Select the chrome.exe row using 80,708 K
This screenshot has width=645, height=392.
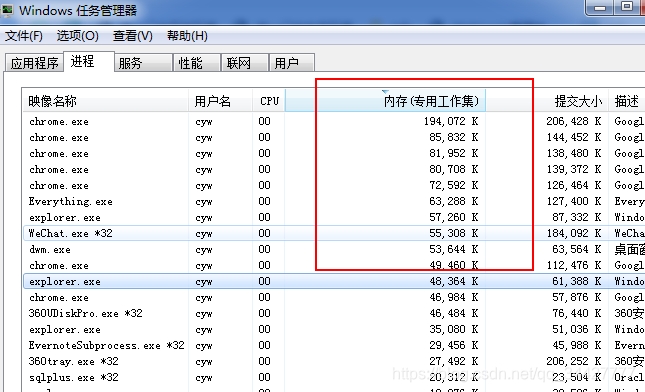(x=334, y=169)
